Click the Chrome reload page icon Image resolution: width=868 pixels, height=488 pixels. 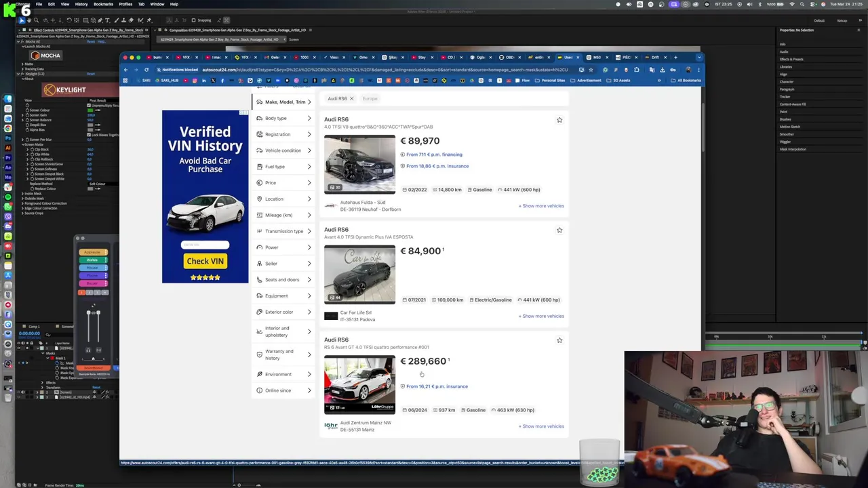pos(146,70)
